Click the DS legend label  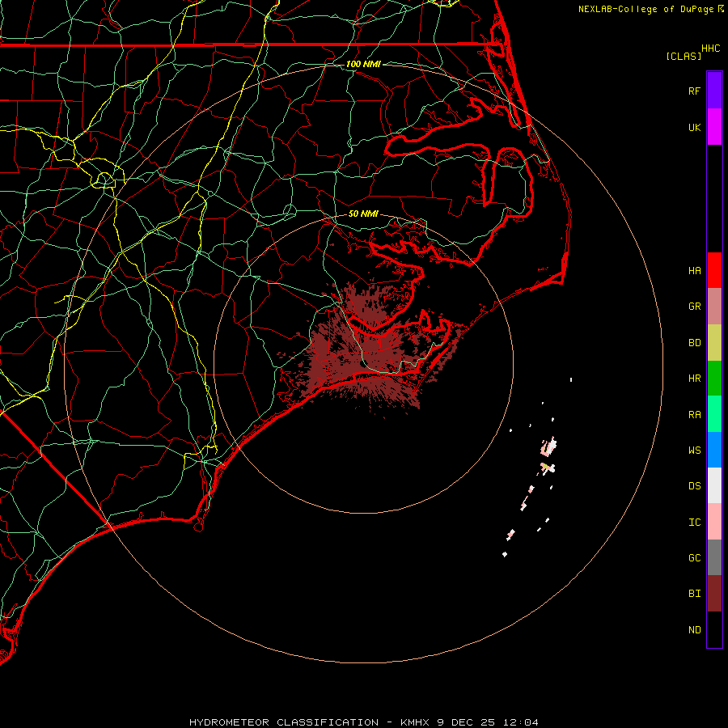694,486
